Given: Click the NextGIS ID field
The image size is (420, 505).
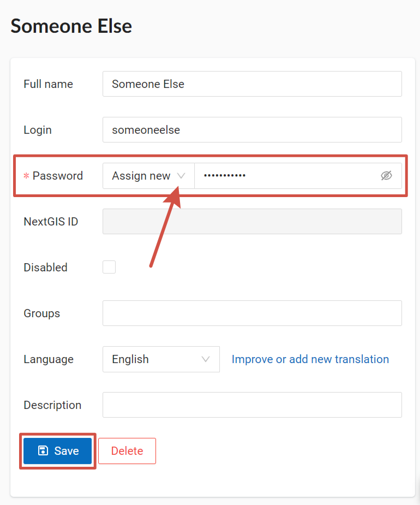Looking at the screenshot, I should (252, 221).
